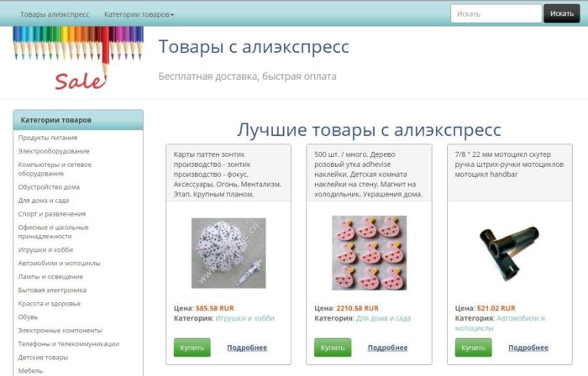
Task: Expand the Категории товаров navbar dropdown
Action: [139, 14]
